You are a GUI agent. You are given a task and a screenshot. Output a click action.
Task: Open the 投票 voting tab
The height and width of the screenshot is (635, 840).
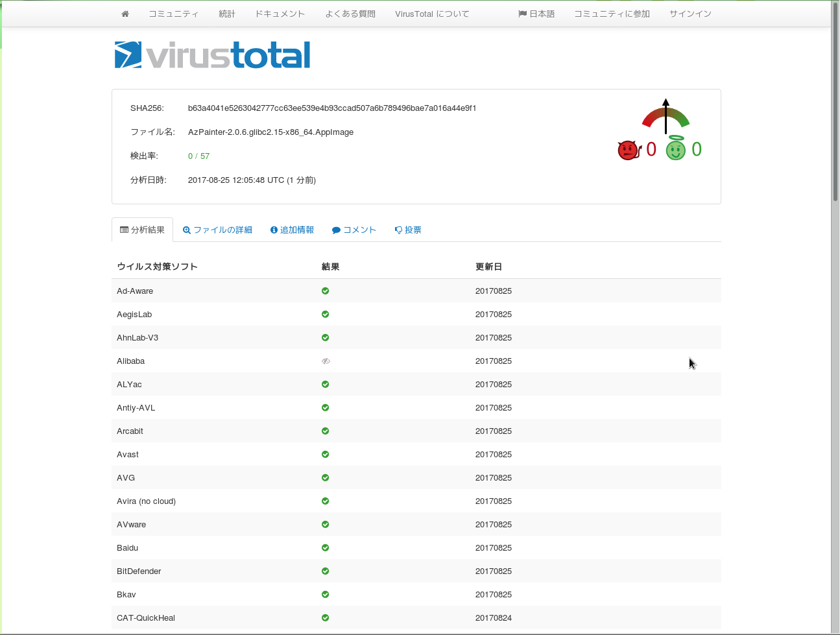click(x=408, y=230)
